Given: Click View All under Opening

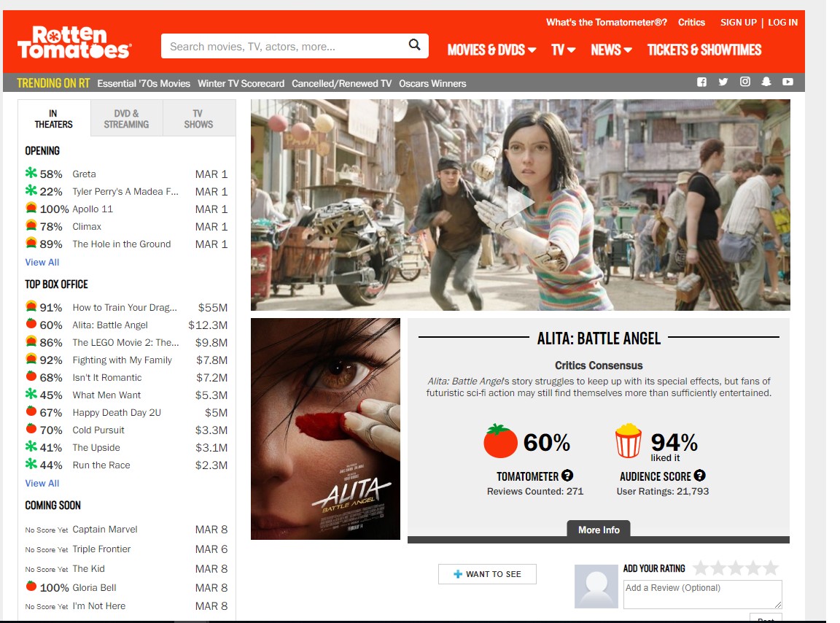Looking at the screenshot, I should tap(42, 262).
